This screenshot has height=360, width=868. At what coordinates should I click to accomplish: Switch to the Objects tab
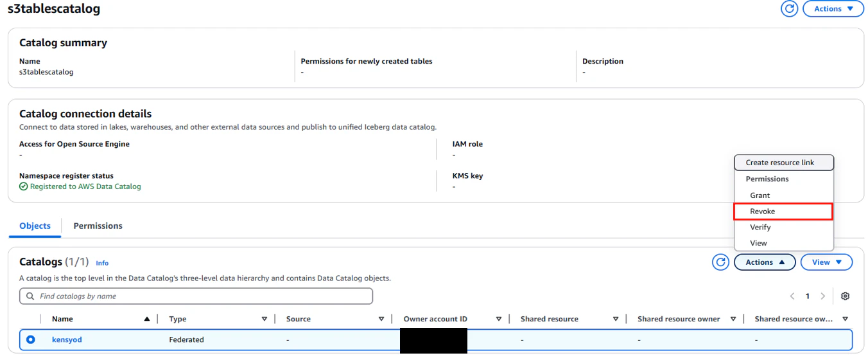pyautogui.click(x=35, y=226)
